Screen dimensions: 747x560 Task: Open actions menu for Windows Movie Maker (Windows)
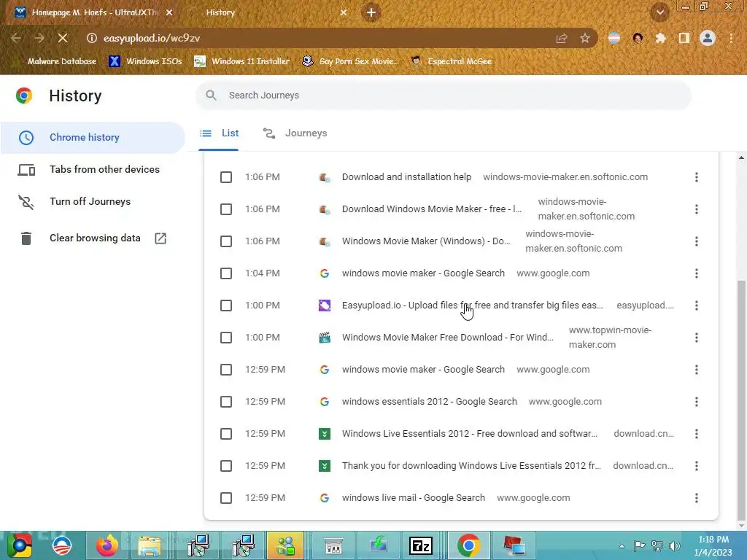(x=696, y=241)
